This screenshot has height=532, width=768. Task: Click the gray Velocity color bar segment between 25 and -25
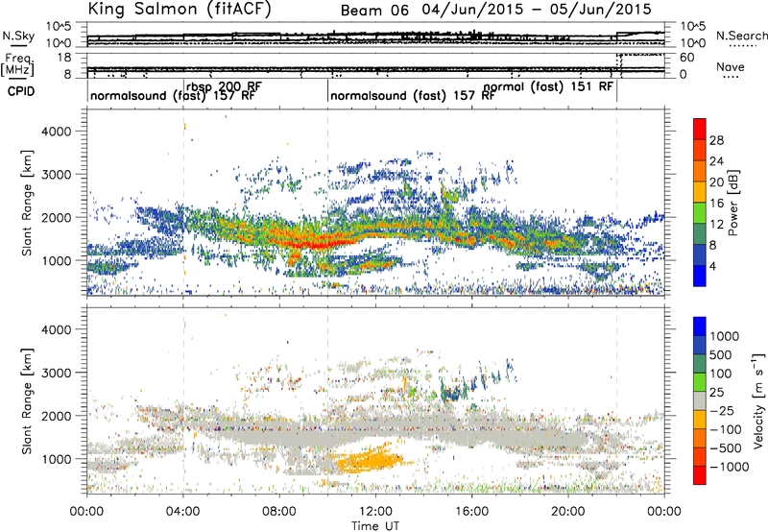[700, 400]
